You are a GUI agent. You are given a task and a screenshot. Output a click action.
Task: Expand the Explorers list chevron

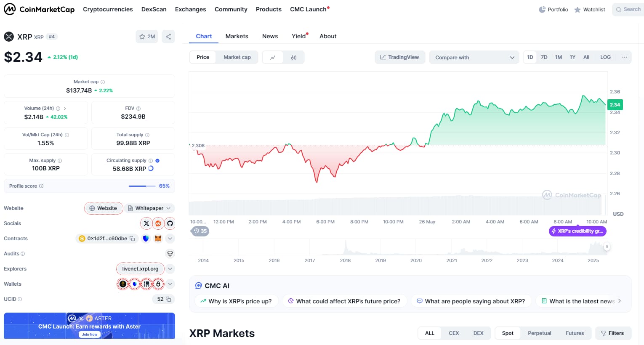170,269
